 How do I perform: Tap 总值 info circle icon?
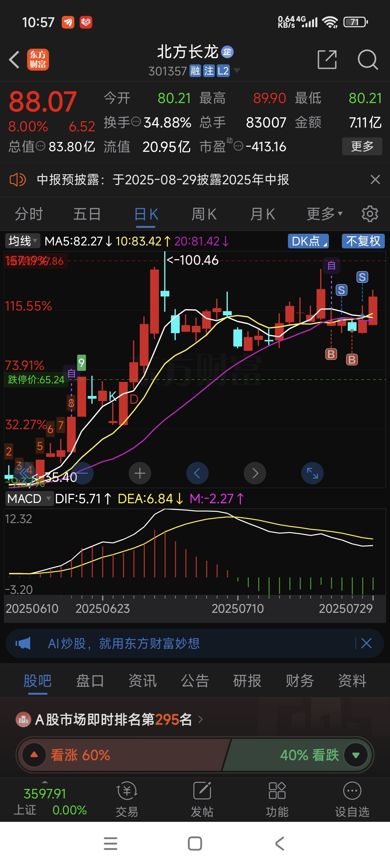(x=40, y=146)
